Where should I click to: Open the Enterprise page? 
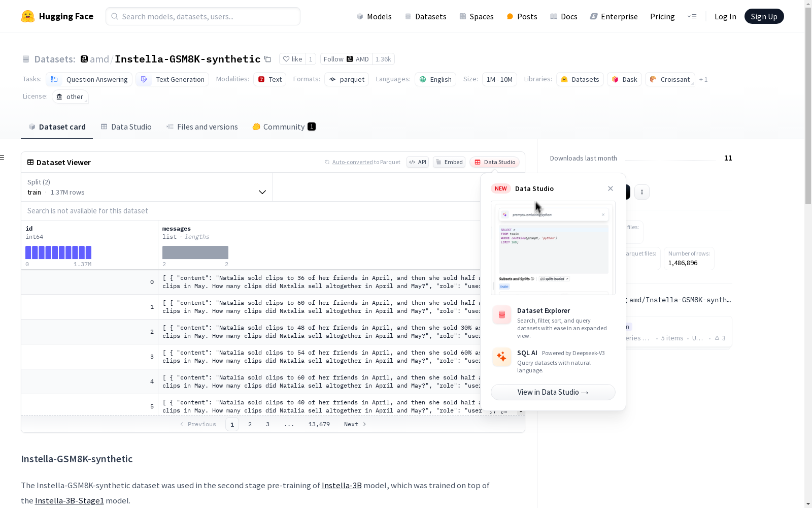coord(614,16)
